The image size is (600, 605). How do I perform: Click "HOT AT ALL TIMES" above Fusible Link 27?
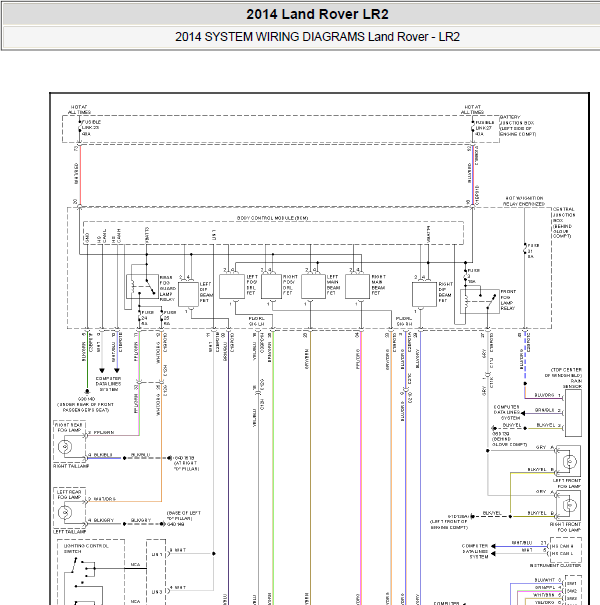pos(472,109)
